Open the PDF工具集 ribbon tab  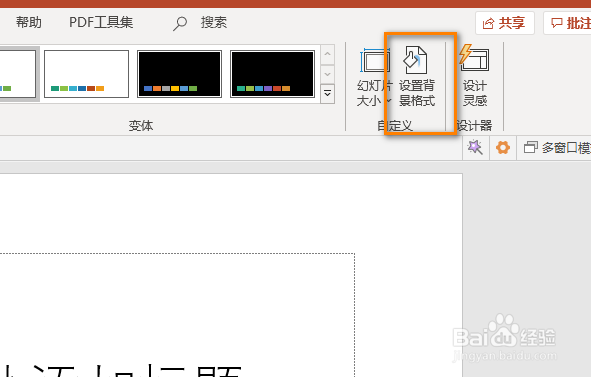pos(101,23)
